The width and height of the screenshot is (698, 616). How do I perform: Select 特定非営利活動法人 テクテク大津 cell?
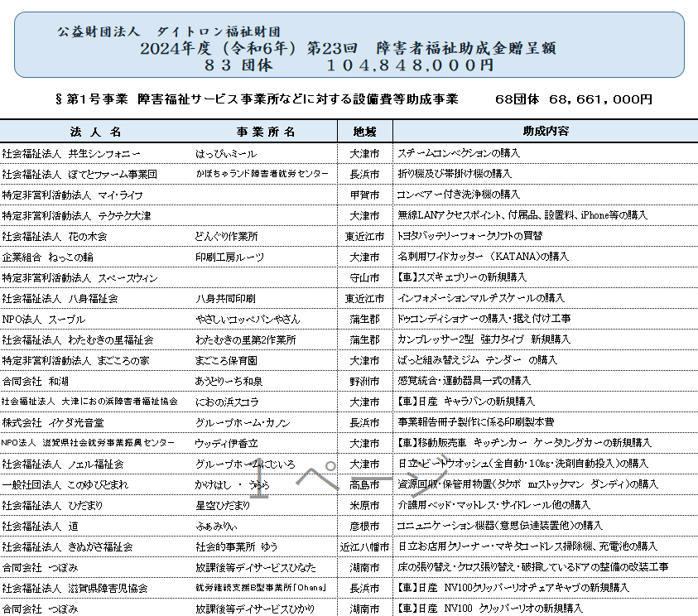click(76, 216)
